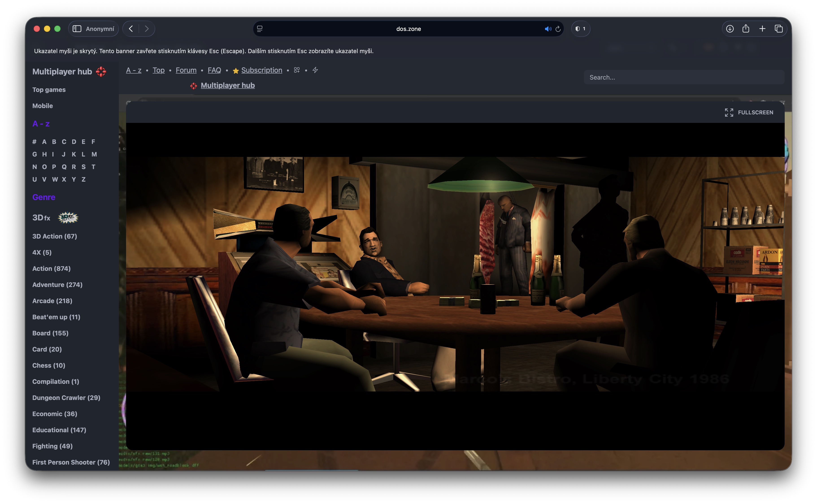Open the Forum link
Screen dimensions: 817x504
186,70
